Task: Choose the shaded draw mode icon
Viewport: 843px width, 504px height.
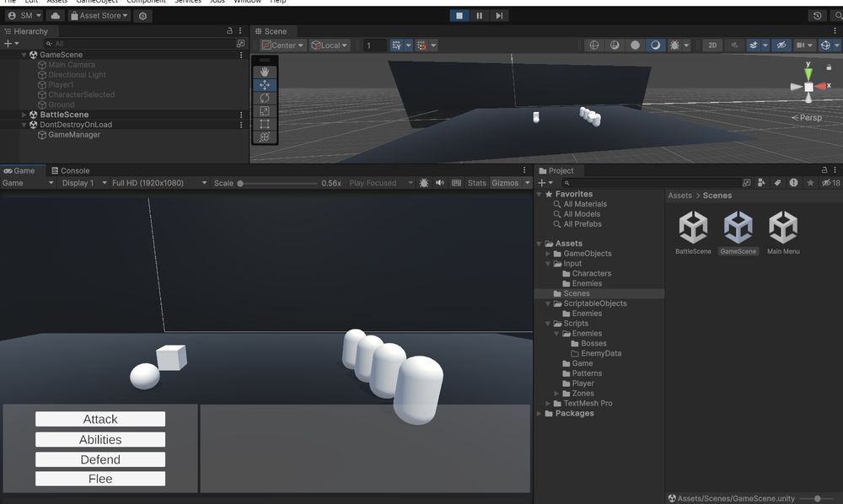Action: point(655,46)
